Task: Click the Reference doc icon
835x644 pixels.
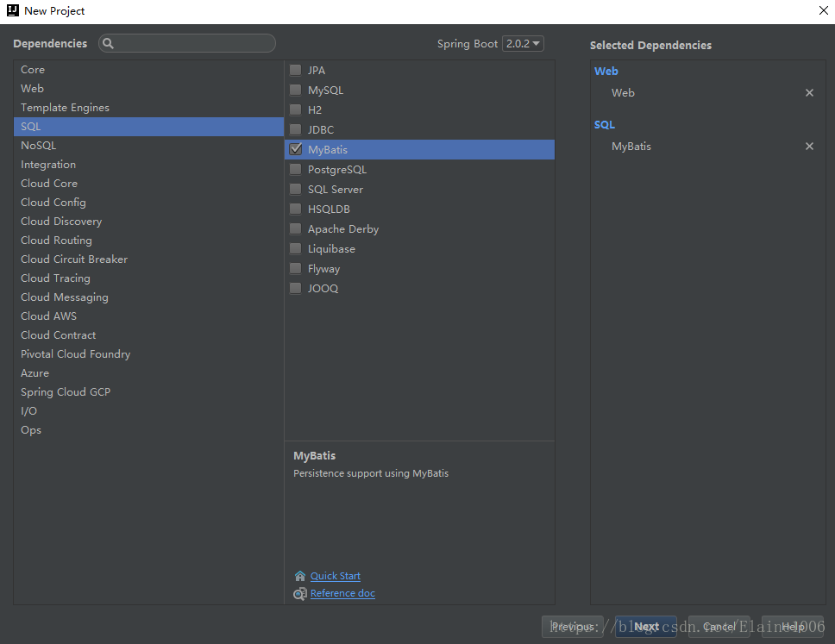Action: (x=300, y=593)
